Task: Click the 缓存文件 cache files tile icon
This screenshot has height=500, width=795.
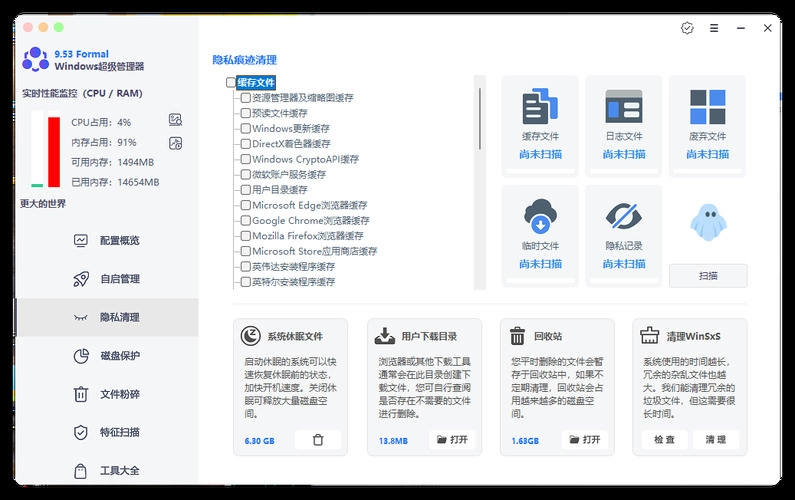Action: 540,106
